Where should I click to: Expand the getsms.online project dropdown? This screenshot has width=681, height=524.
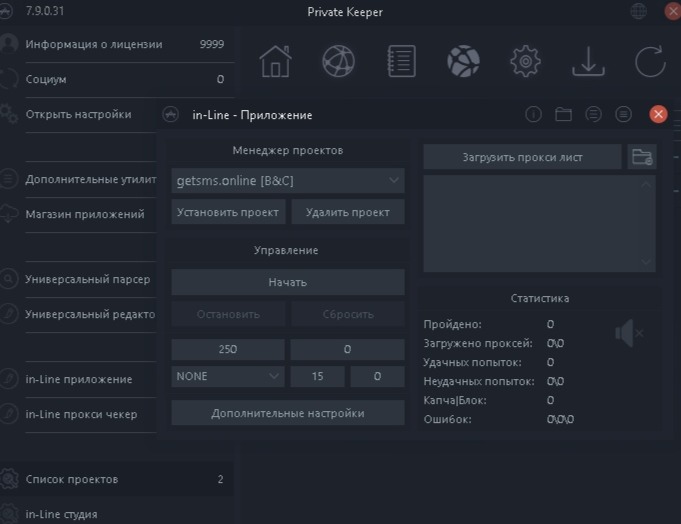[x=288, y=181]
